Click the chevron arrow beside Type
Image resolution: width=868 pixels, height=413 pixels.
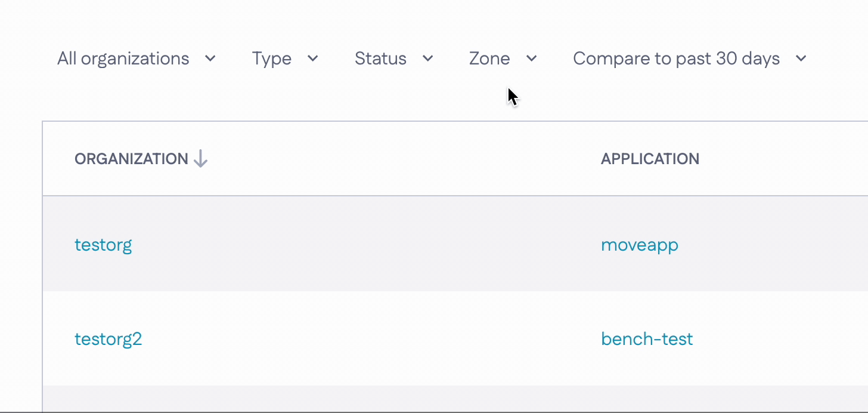313,58
